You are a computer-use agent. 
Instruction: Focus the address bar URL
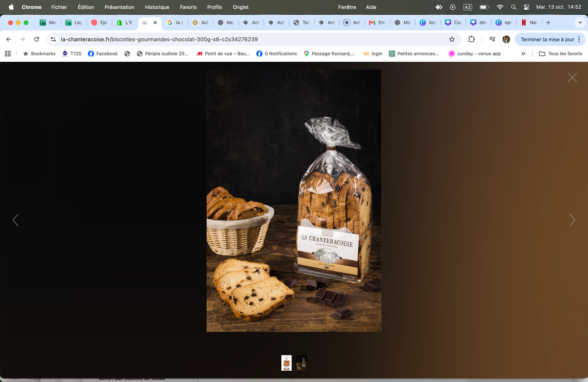click(x=159, y=39)
